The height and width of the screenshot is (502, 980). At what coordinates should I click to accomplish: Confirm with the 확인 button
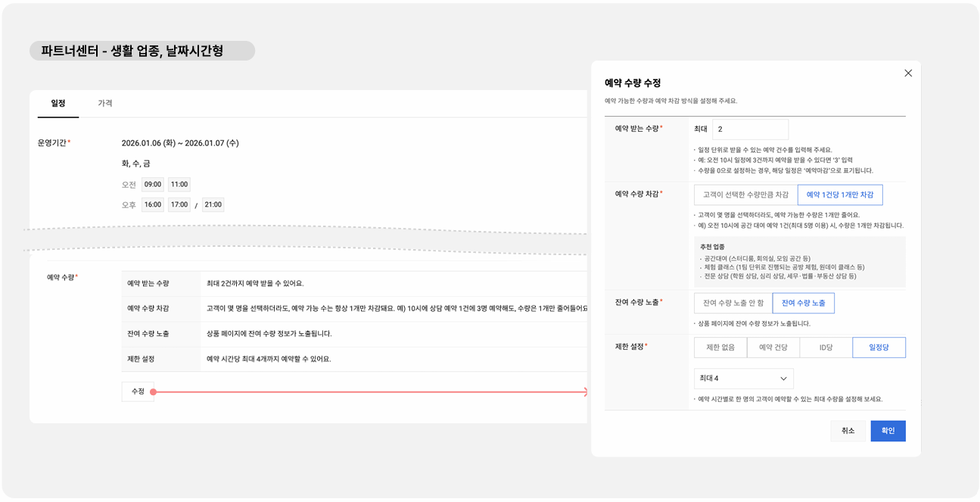point(888,431)
